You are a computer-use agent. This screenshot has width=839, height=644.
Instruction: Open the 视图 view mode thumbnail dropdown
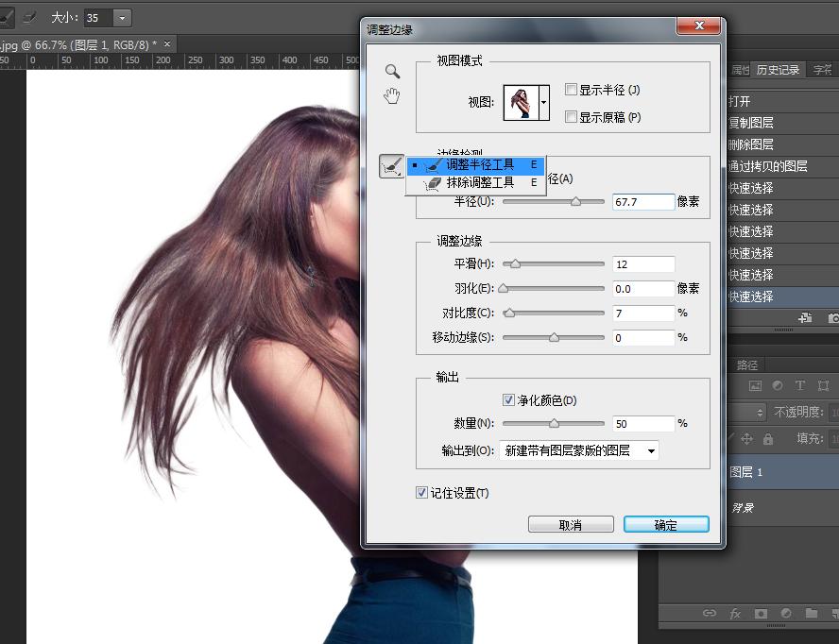(x=544, y=103)
